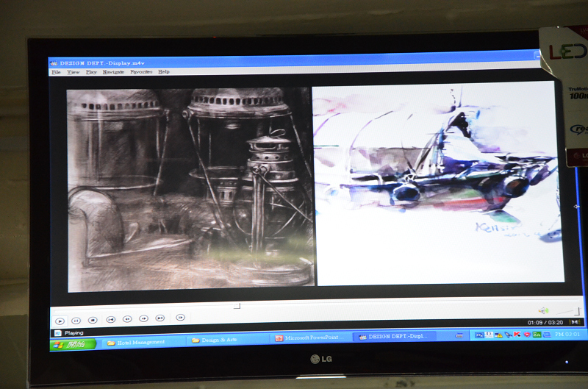The image size is (588, 389).
Task: Click the keyboard language bar icon
Action: tap(459, 336)
